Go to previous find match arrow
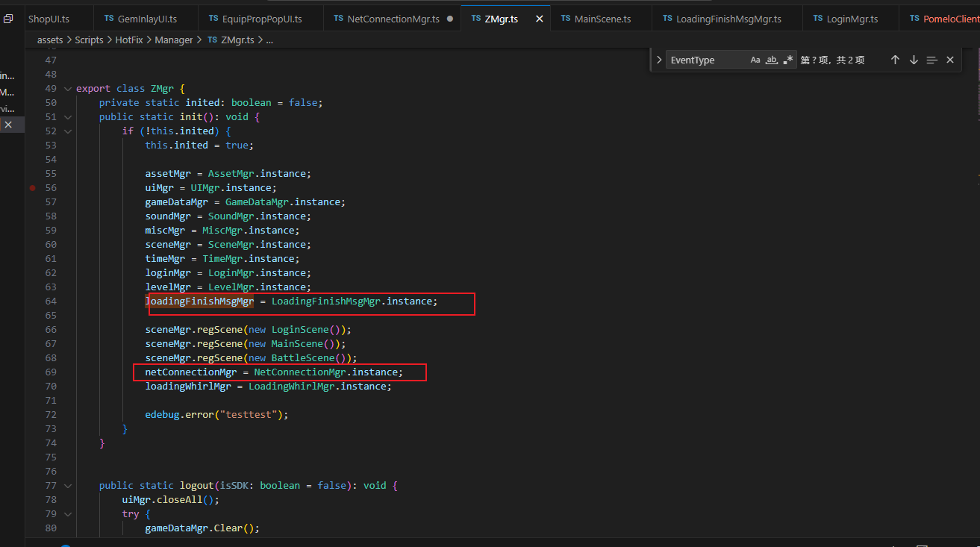The image size is (980, 547). (895, 60)
